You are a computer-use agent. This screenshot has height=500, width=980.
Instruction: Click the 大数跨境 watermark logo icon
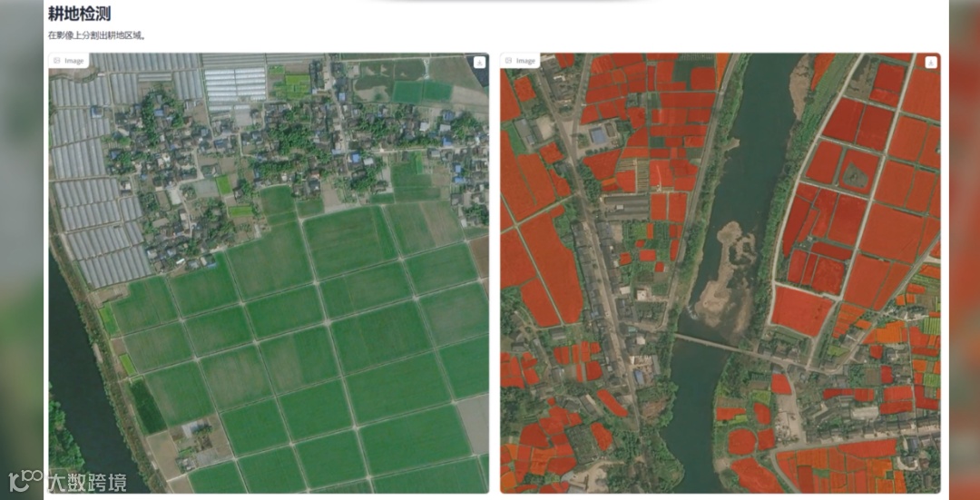click(x=25, y=481)
